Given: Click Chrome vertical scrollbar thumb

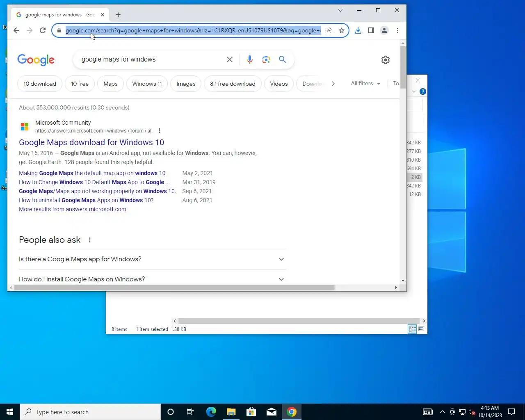Looking at the screenshot, I should pos(403,67).
